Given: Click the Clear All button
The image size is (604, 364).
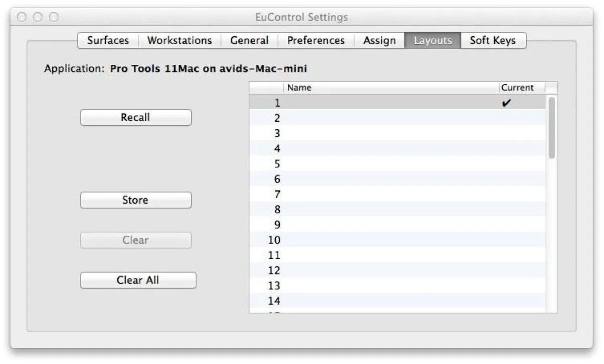Looking at the screenshot, I should point(138,281).
